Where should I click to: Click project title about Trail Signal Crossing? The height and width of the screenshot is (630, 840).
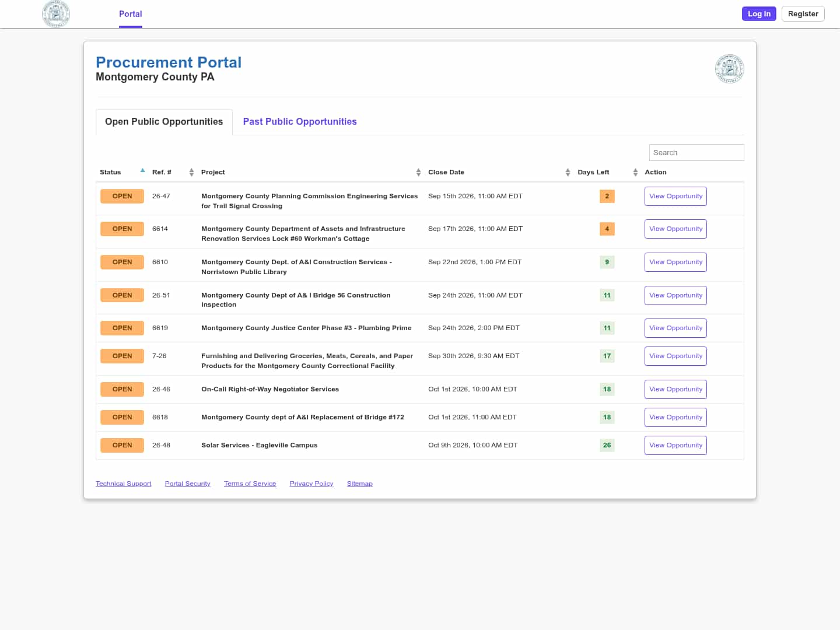coord(310,201)
